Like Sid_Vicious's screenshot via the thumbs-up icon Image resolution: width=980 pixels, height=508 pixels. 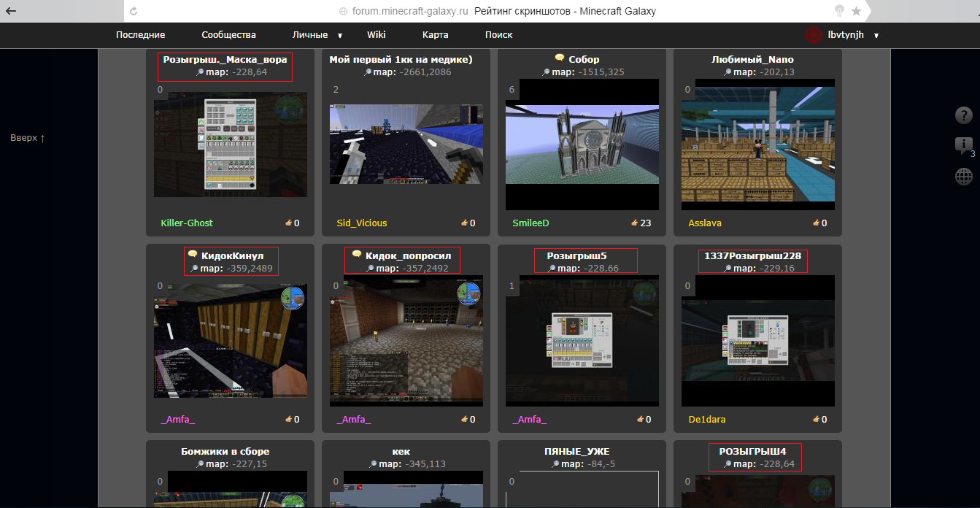click(x=464, y=223)
